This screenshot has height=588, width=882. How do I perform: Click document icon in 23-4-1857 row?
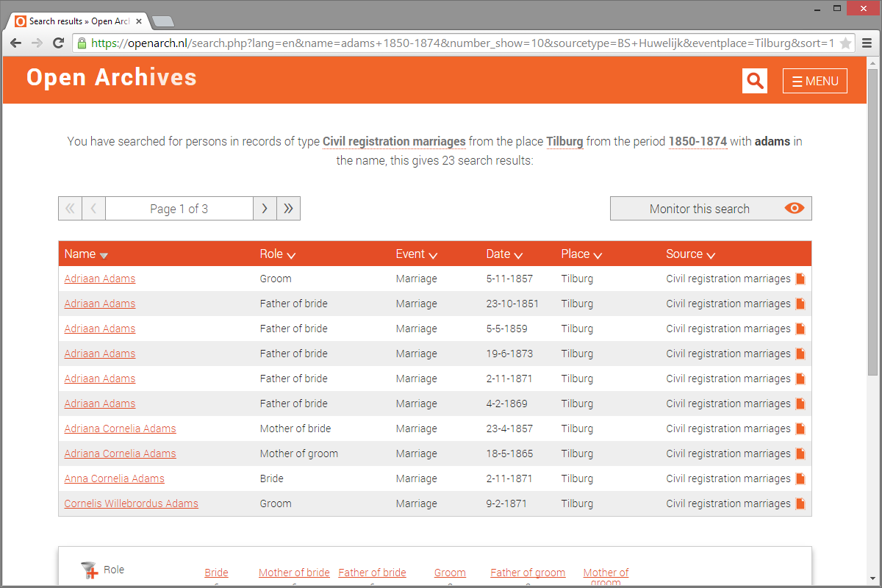tap(800, 429)
